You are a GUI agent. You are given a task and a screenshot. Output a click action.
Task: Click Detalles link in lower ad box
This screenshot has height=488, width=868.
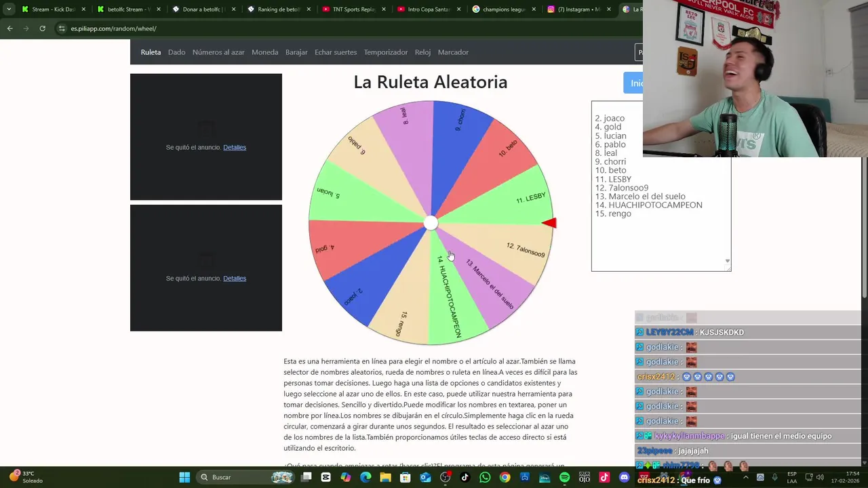coord(235,278)
